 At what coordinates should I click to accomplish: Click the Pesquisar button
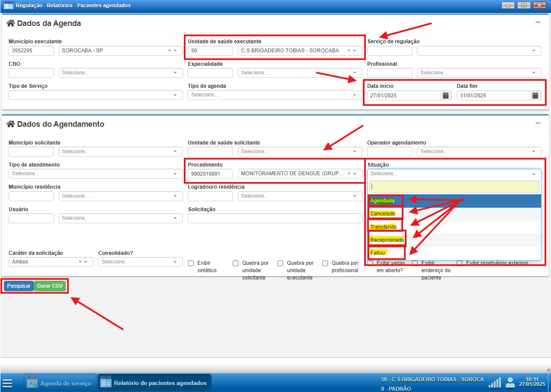19,286
